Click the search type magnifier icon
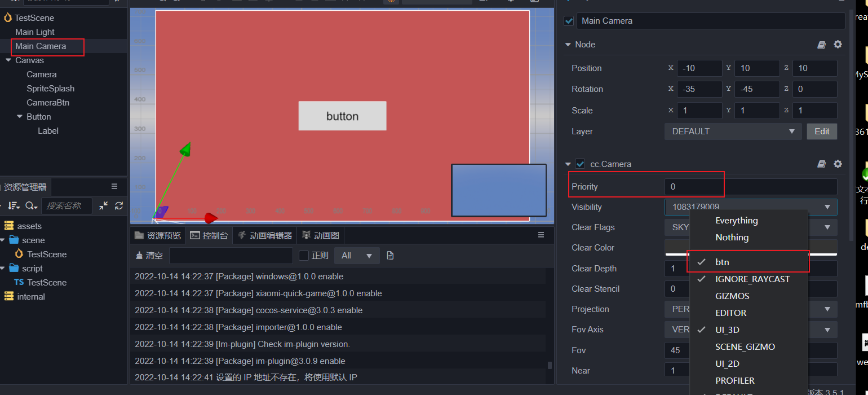 pos(32,206)
